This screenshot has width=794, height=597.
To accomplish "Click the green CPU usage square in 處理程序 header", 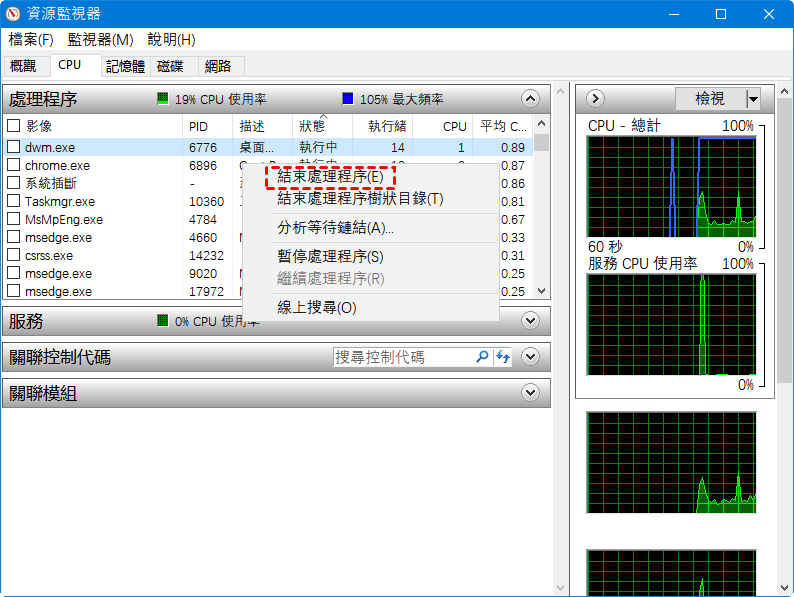I will (163, 99).
